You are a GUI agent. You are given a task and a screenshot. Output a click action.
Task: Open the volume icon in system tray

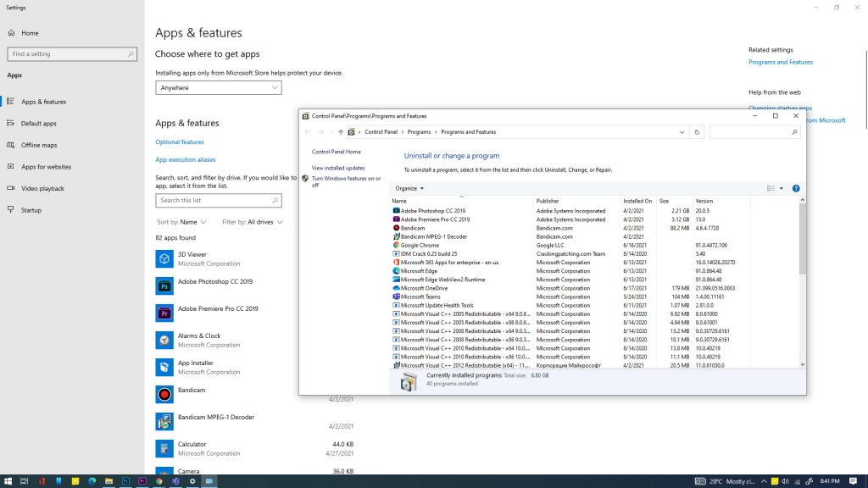pyautogui.click(x=785, y=481)
